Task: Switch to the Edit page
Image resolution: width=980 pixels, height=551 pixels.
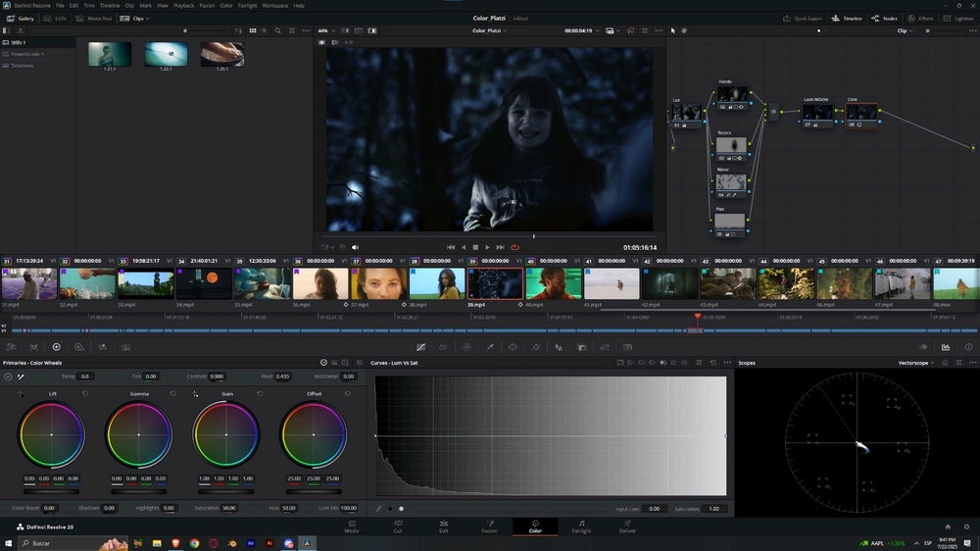Action: [x=444, y=526]
